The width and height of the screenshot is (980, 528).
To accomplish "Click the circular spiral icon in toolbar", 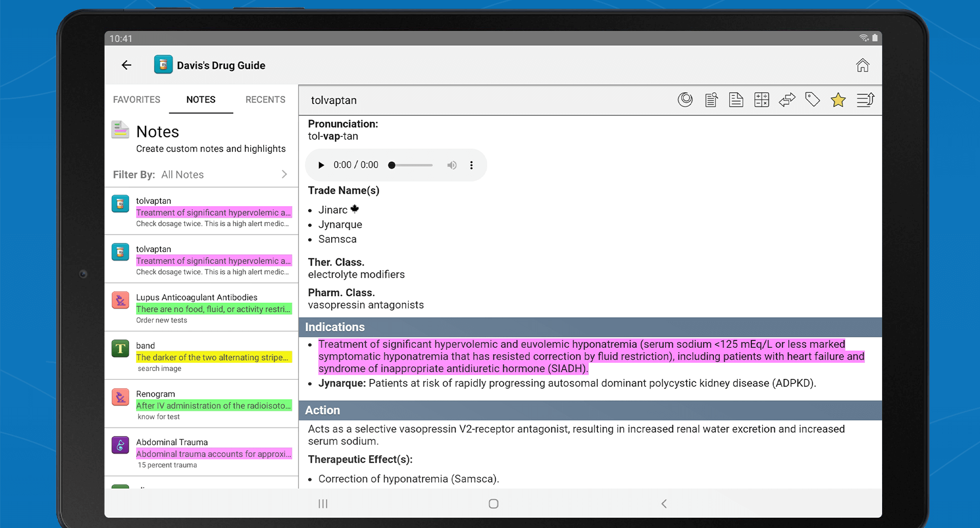I will pos(685,100).
